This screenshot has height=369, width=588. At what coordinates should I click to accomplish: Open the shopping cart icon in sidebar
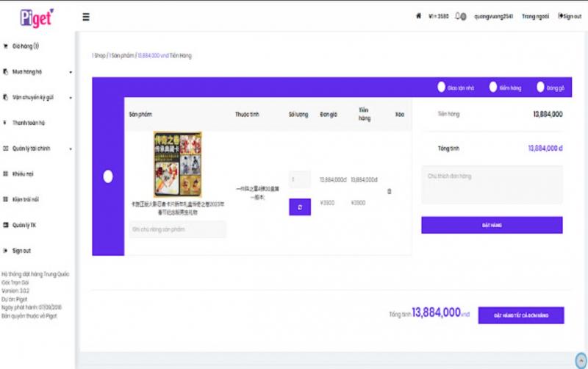[6, 46]
